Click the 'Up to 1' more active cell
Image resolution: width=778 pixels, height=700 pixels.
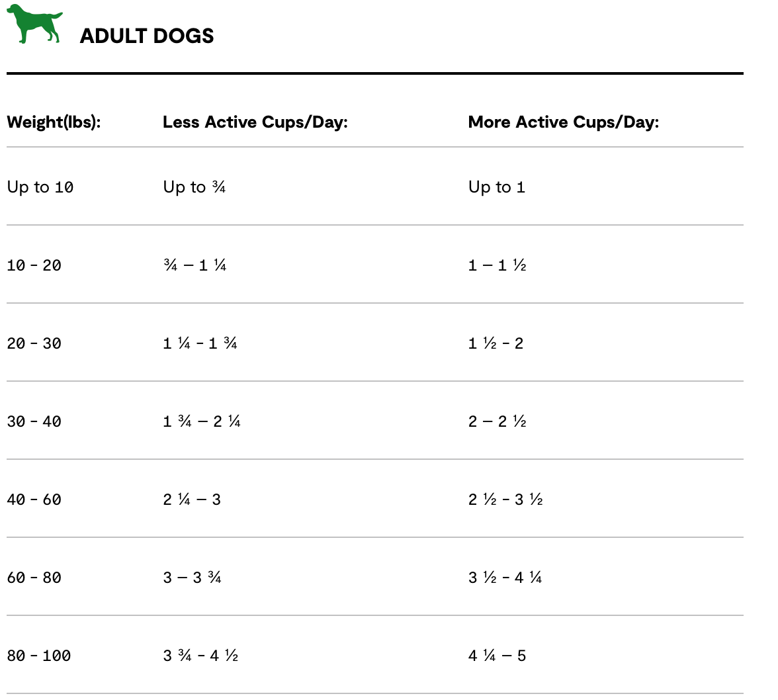tap(496, 187)
